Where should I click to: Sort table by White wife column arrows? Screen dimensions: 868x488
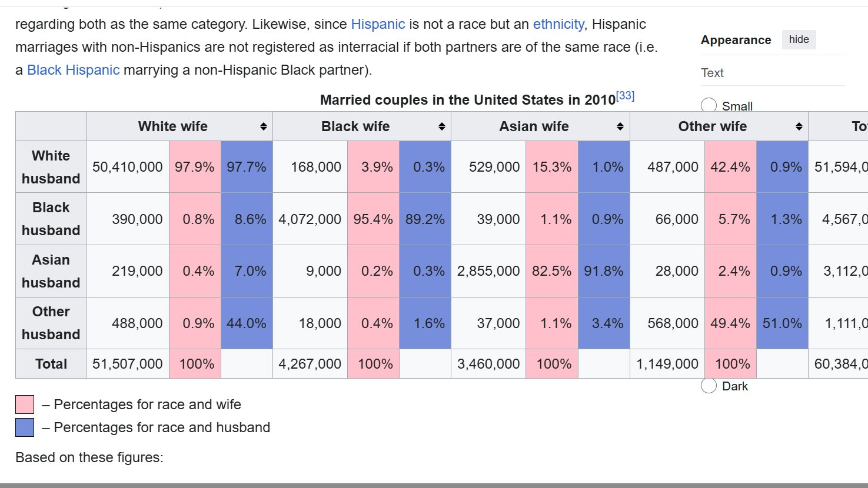coord(264,126)
